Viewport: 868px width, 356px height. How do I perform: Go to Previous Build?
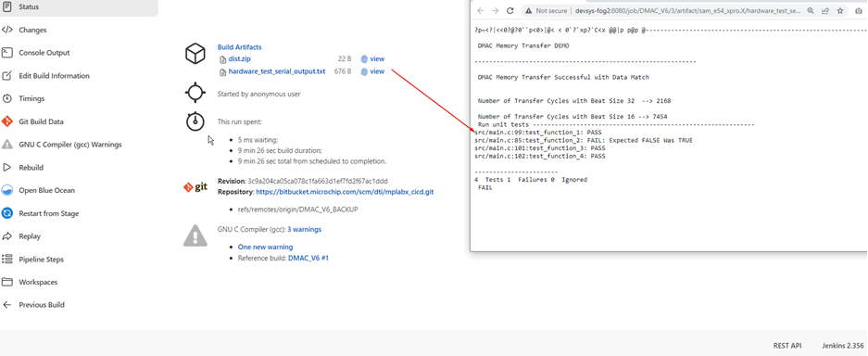coord(42,304)
